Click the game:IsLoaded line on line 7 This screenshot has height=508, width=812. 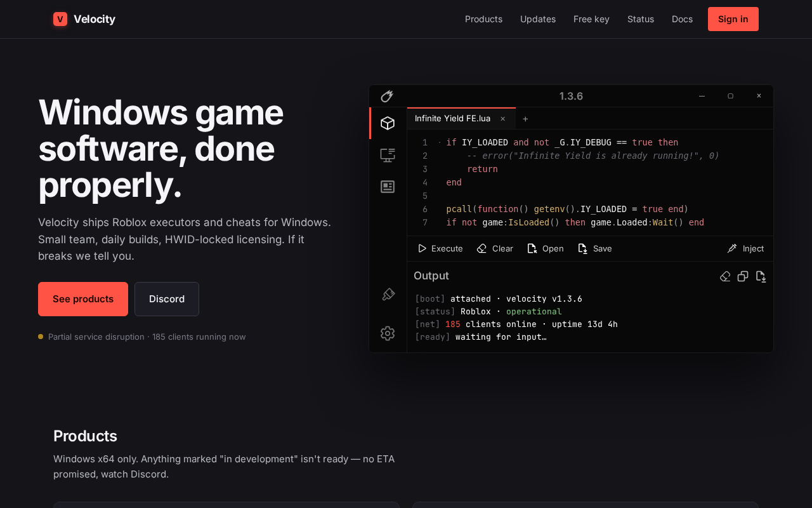click(575, 222)
